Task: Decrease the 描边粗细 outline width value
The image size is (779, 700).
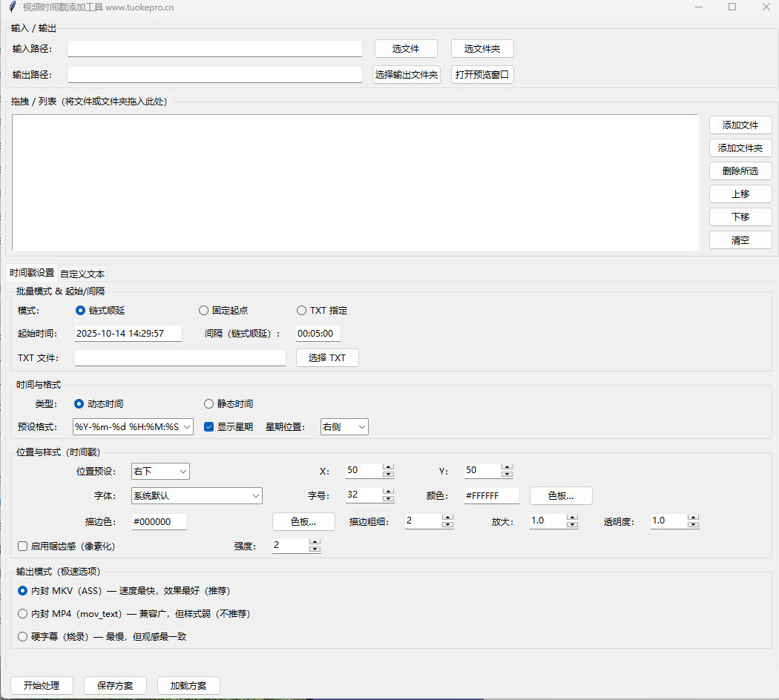Action: (x=447, y=525)
